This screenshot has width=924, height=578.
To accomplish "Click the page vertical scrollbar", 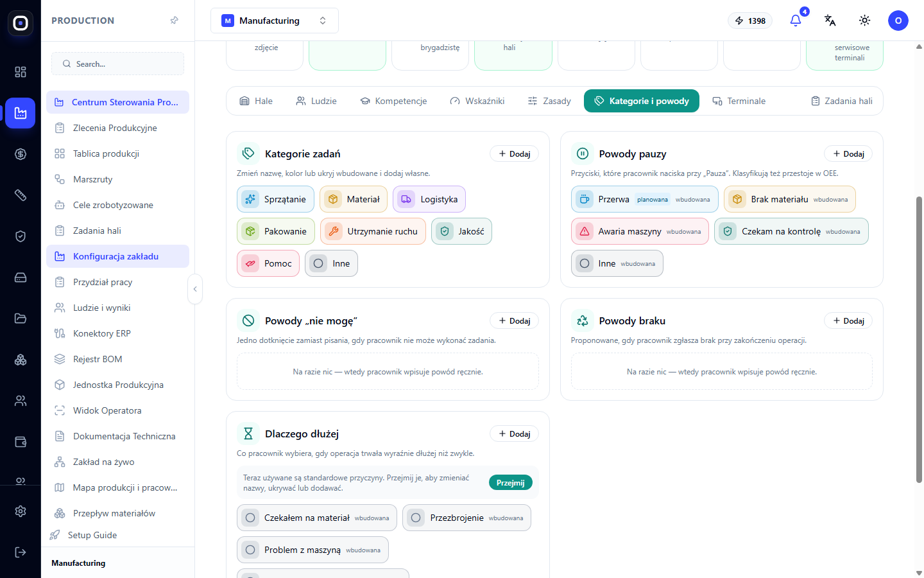I will pyautogui.click(x=919, y=339).
